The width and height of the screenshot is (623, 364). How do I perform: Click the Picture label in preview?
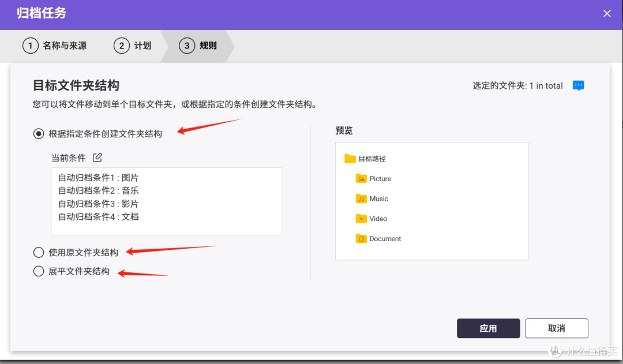[x=380, y=178]
